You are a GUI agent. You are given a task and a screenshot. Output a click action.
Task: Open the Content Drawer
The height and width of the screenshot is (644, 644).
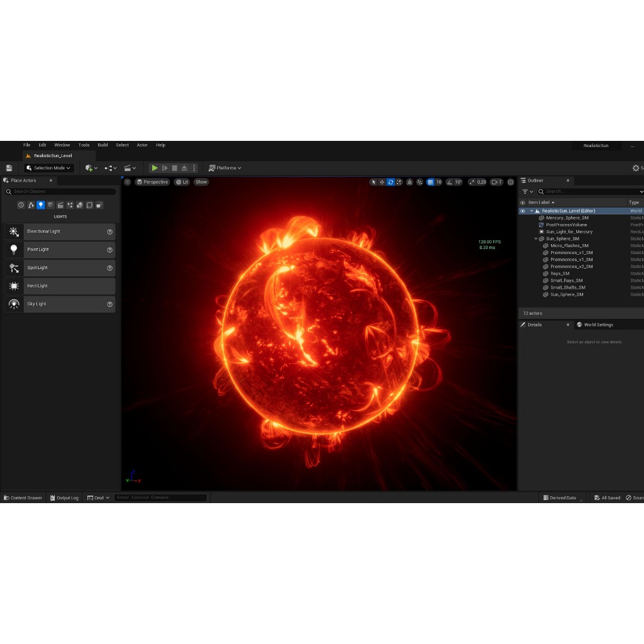[23, 498]
